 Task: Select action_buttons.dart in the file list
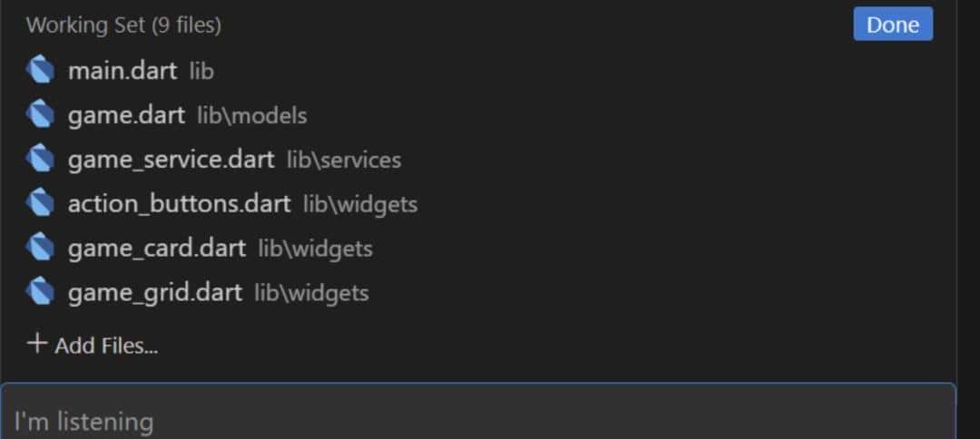point(179,203)
